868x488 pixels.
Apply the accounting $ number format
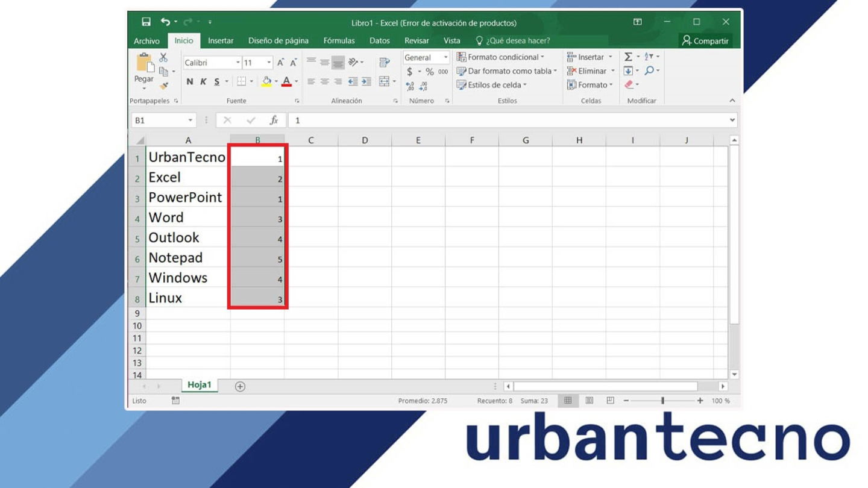click(410, 72)
